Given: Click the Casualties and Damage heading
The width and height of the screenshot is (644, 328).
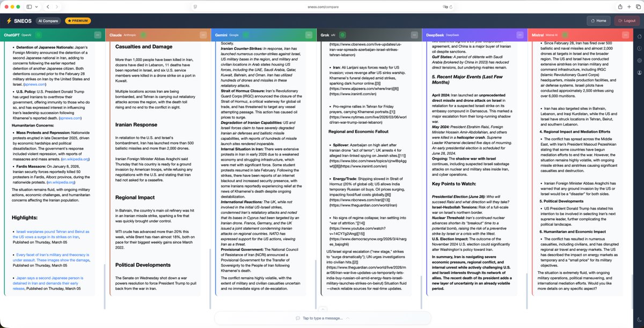Looking at the screenshot, I should click(143, 47).
